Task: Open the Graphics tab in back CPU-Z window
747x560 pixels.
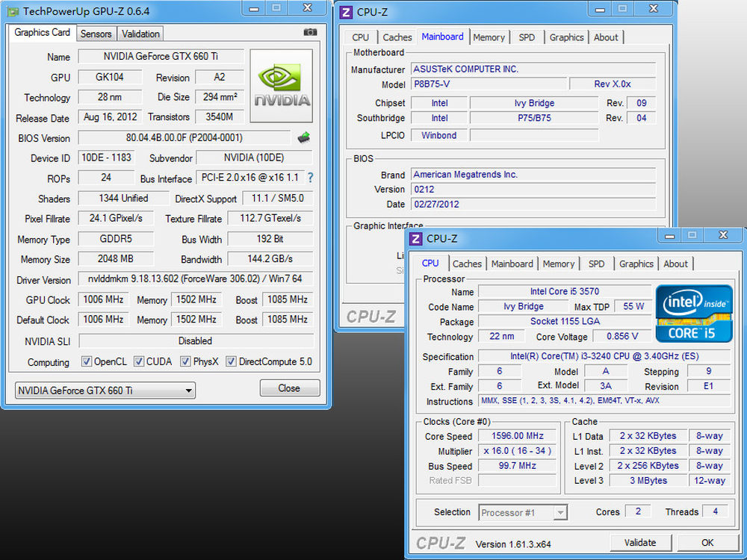Action: (x=566, y=37)
